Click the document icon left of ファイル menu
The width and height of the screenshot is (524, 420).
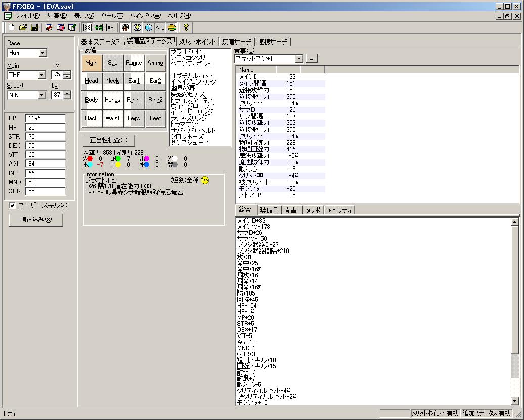8,16
